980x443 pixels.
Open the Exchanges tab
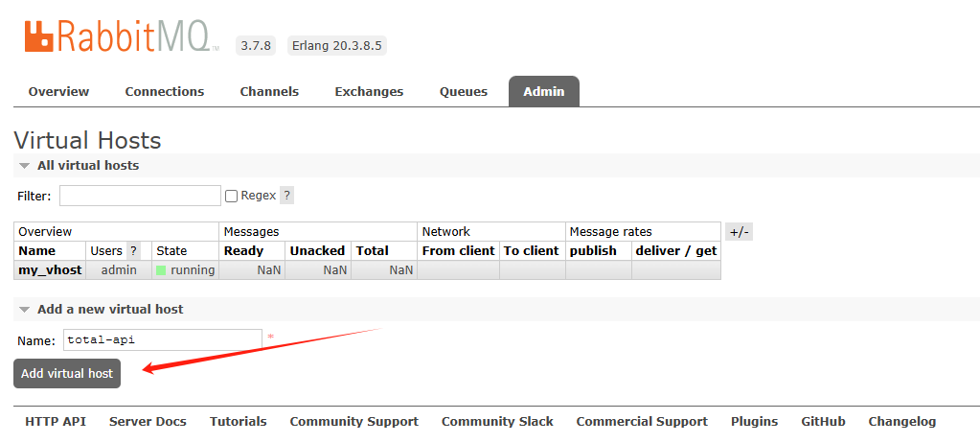tap(369, 91)
